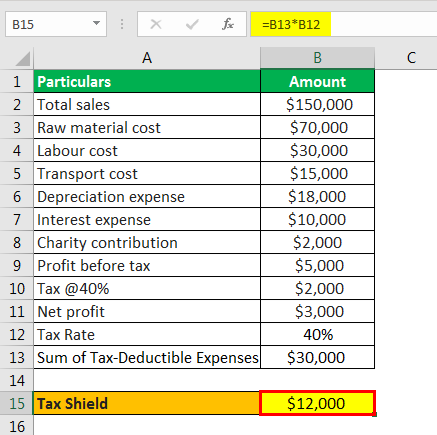Viewport: 437px width, 435px height.
Task: Click the Select All corner triangle
Action: [x=23, y=59]
